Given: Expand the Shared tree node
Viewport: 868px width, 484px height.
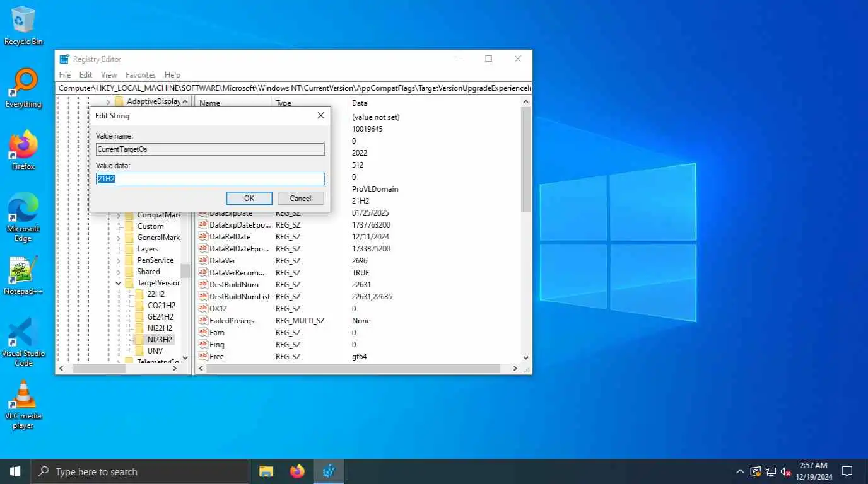Looking at the screenshot, I should point(119,272).
